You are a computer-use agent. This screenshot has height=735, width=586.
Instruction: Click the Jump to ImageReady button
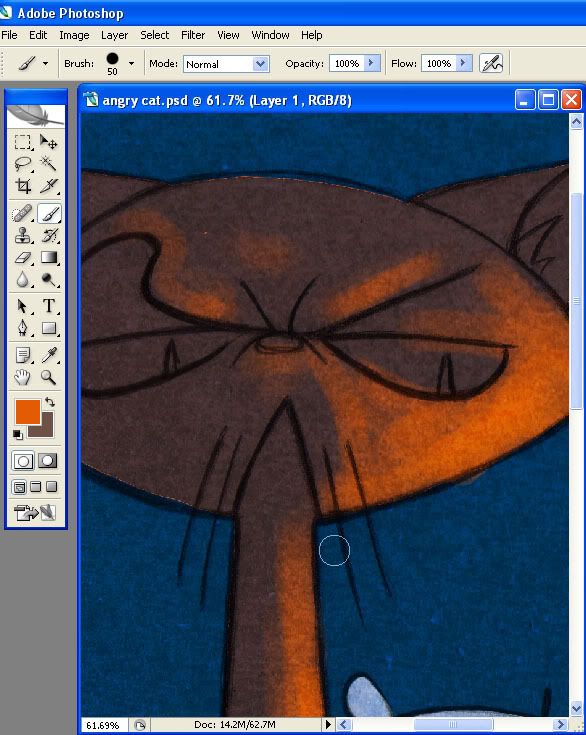coord(35,512)
